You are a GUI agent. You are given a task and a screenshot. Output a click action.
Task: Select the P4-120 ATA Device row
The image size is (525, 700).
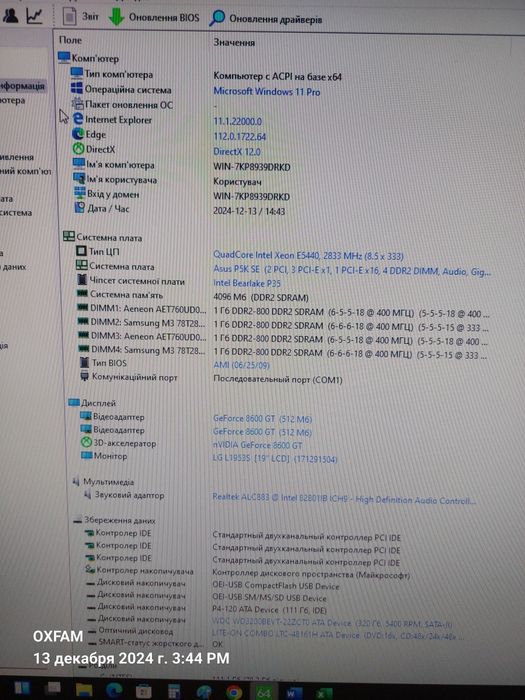coord(207,609)
